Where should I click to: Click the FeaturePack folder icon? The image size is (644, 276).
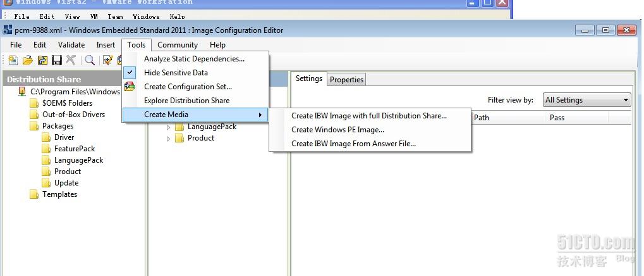pos(46,149)
